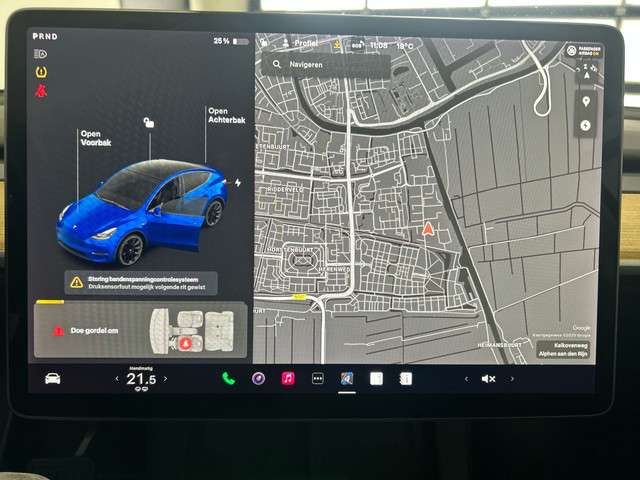Increase temperature with right chevron
The image size is (640, 480).
pos(165,379)
